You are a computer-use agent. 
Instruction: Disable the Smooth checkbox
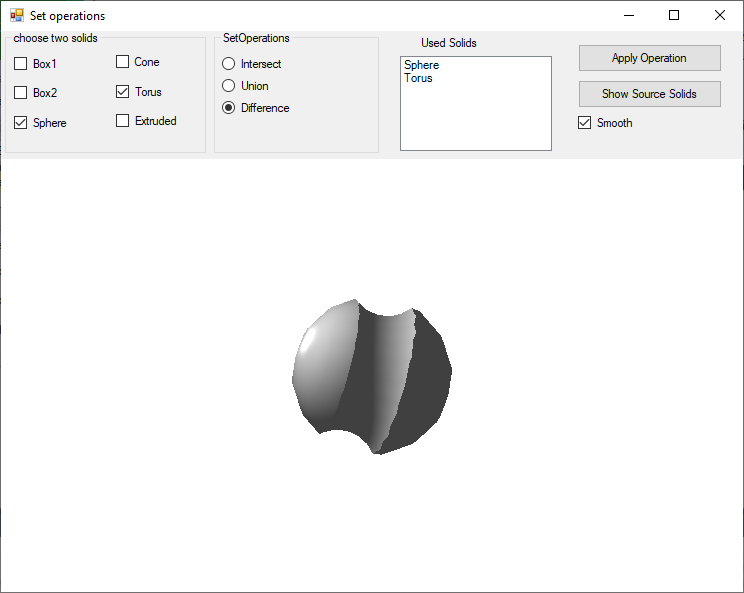pos(585,123)
